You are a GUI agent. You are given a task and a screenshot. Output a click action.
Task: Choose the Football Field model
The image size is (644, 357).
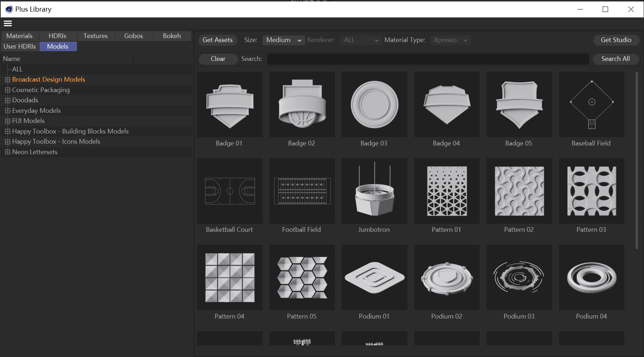tap(302, 191)
